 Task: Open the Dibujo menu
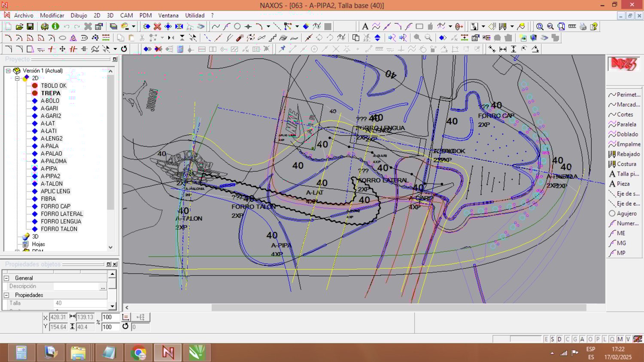click(x=79, y=15)
